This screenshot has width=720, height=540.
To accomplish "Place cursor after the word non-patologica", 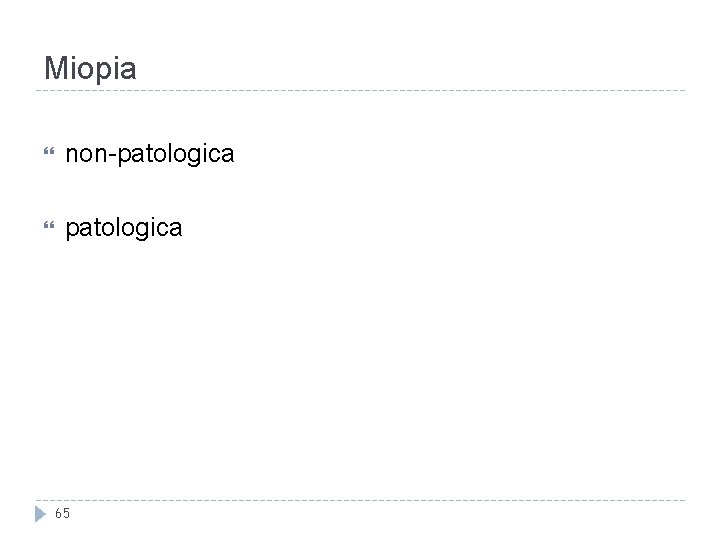I will 236,154.
